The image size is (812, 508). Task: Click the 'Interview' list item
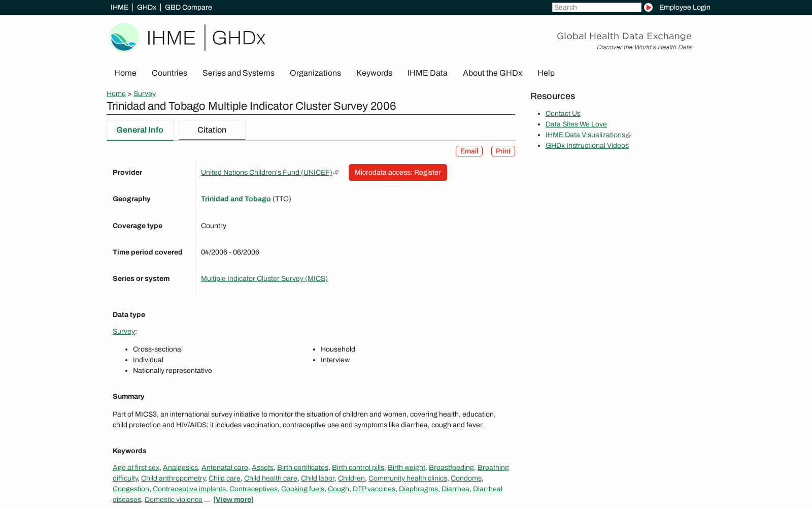pos(335,360)
